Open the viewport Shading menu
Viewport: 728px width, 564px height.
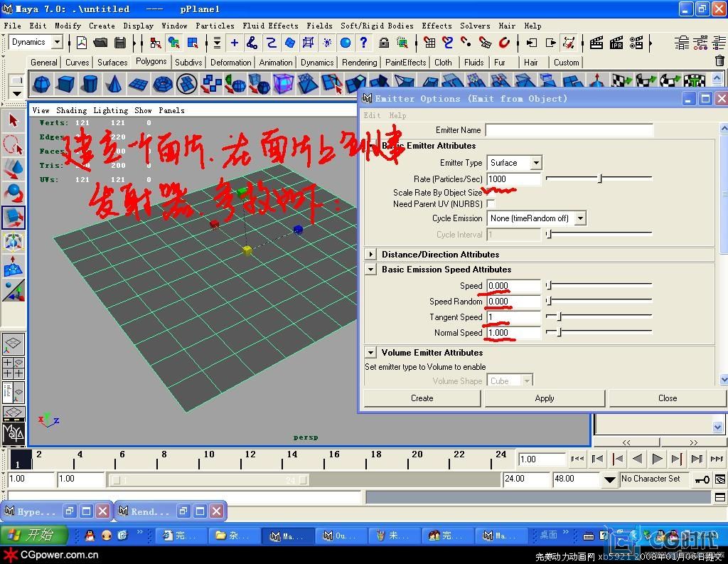point(72,110)
